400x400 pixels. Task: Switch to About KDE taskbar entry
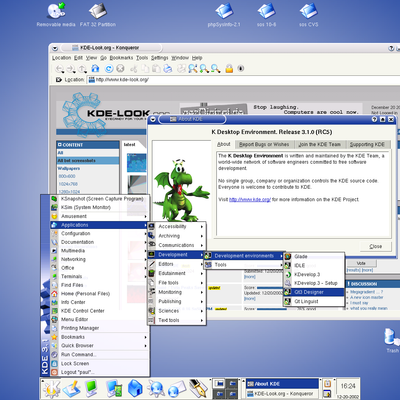283,384
